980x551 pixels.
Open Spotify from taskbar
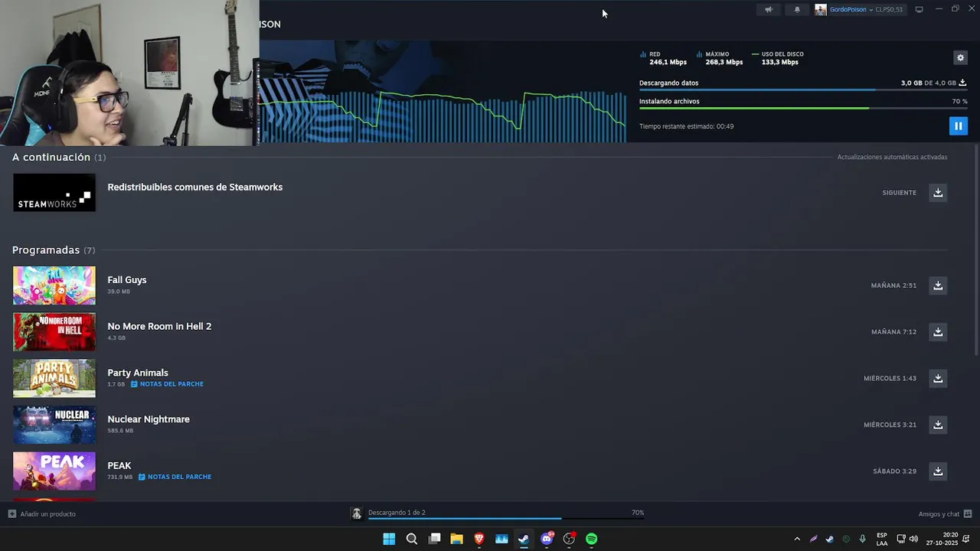point(591,539)
